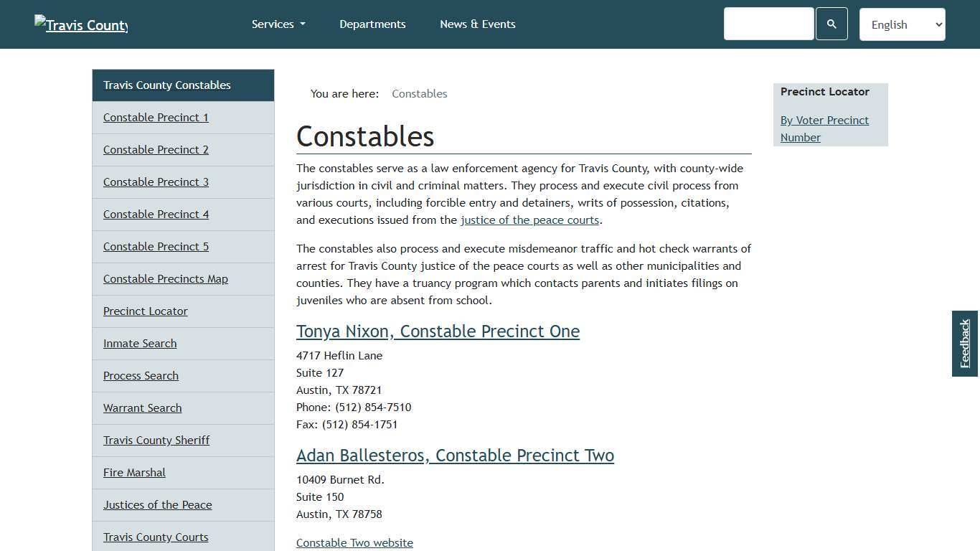Visit the Constable Two website
Viewport: 980px width, 551px height.
pyautogui.click(x=354, y=542)
